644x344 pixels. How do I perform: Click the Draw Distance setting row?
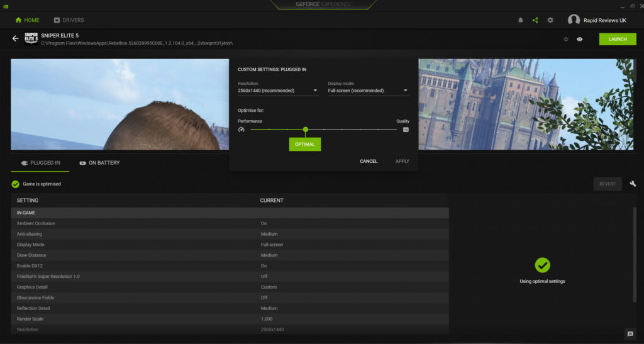(x=230, y=255)
